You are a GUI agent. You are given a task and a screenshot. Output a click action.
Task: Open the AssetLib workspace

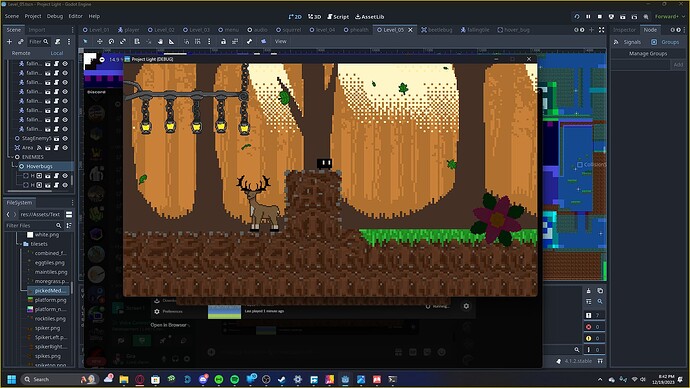tap(370, 17)
